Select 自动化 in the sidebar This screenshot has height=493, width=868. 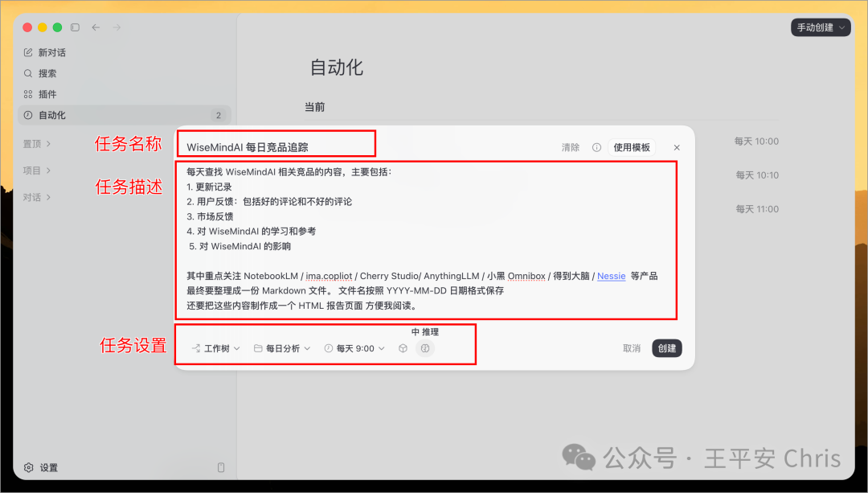point(125,115)
